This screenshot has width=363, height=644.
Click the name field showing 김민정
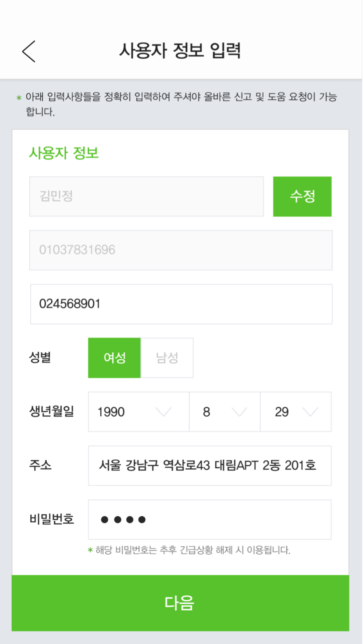pos(147,197)
